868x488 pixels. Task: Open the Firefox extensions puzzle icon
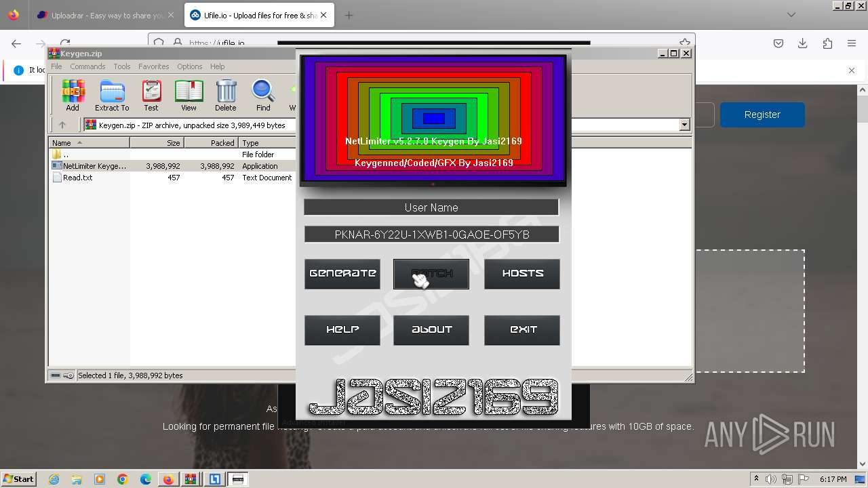[827, 43]
